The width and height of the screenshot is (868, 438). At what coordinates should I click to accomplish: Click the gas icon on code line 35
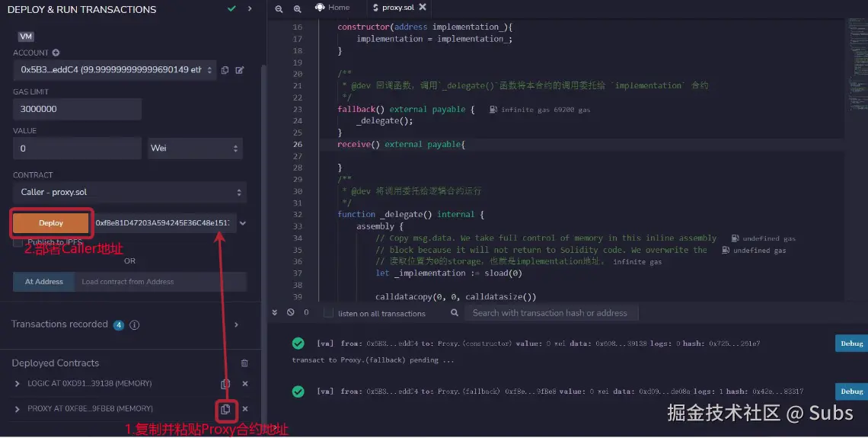click(726, 251)
